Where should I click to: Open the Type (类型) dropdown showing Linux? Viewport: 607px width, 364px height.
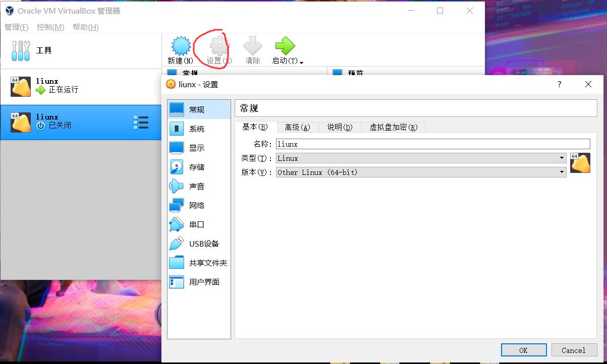coord(421,158)
